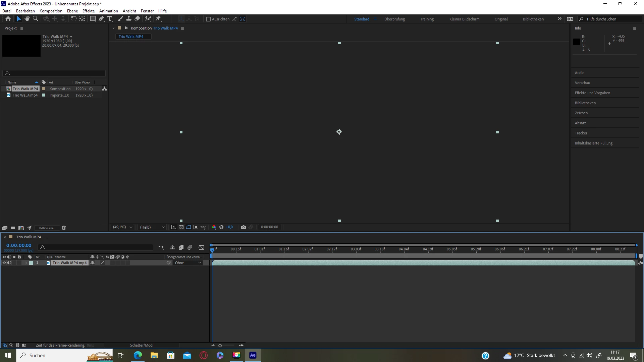Mute audio of Trio Walk MP4.mp4 layer
The height and width of the screenshot is (362, 644).
click(9, 263)
